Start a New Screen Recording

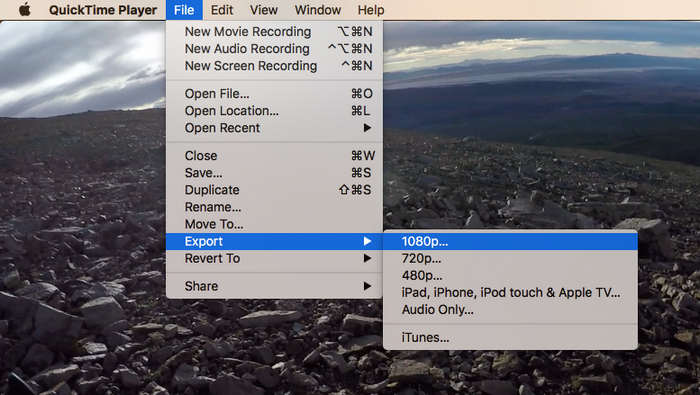[x=274, y=66]
